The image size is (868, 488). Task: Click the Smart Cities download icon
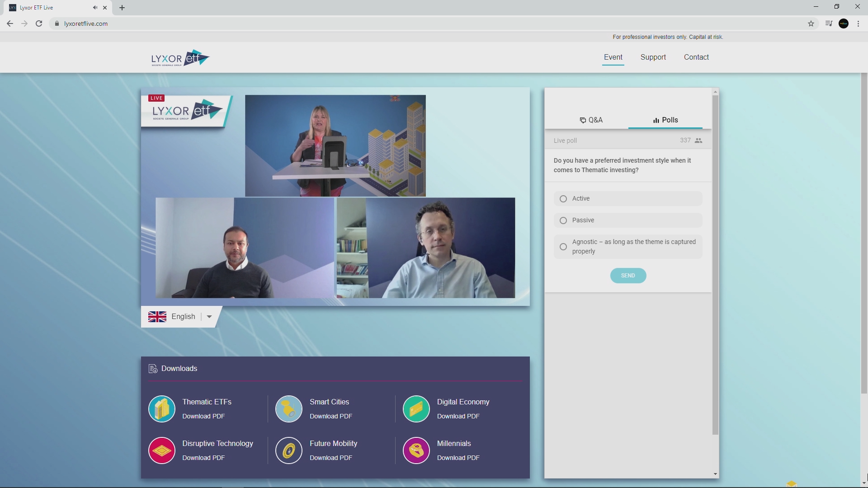click(289, 409)
